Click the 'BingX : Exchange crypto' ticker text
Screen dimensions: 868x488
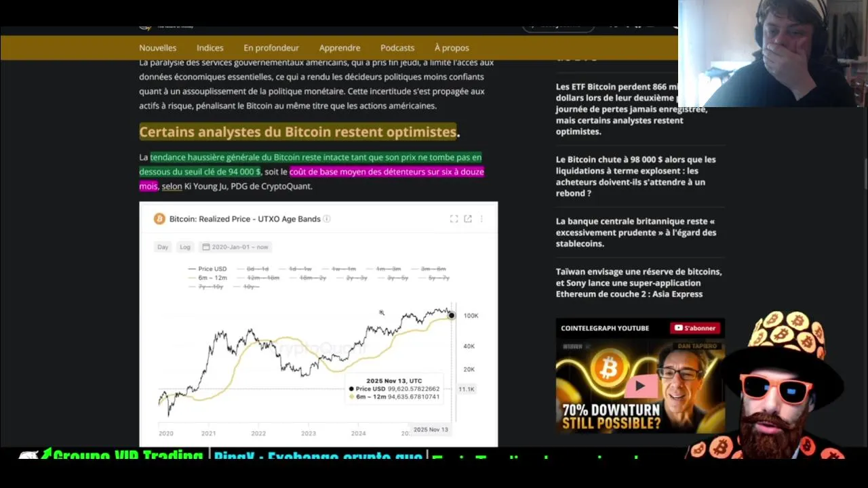[318, 455]
